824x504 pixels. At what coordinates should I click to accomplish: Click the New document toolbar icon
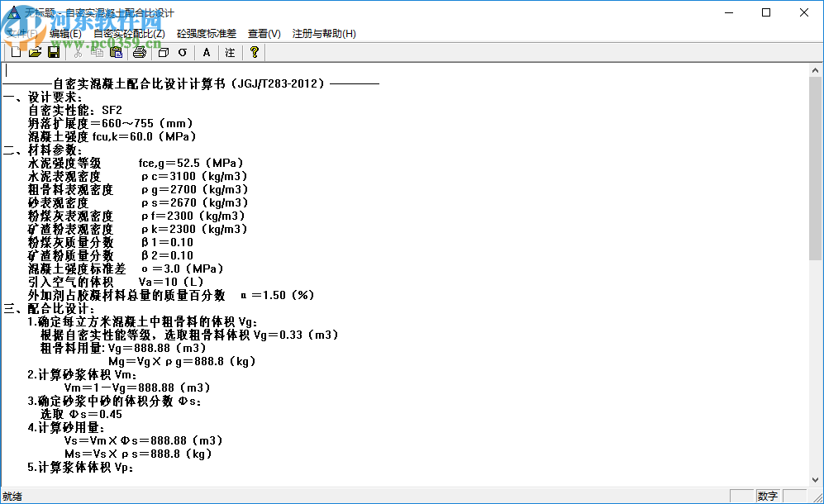click(16, 52)
